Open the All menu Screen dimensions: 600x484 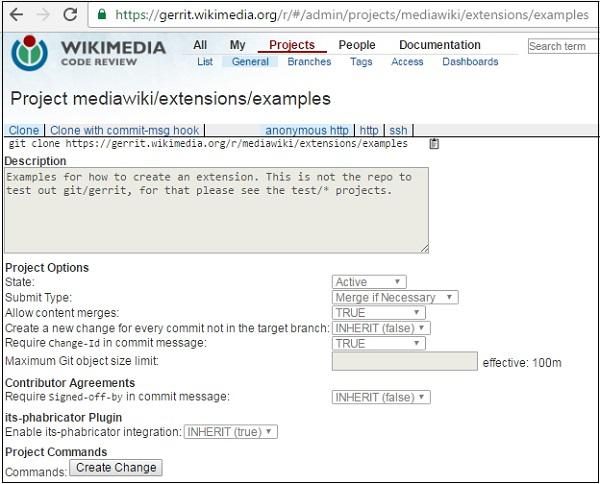pos(200,45)
